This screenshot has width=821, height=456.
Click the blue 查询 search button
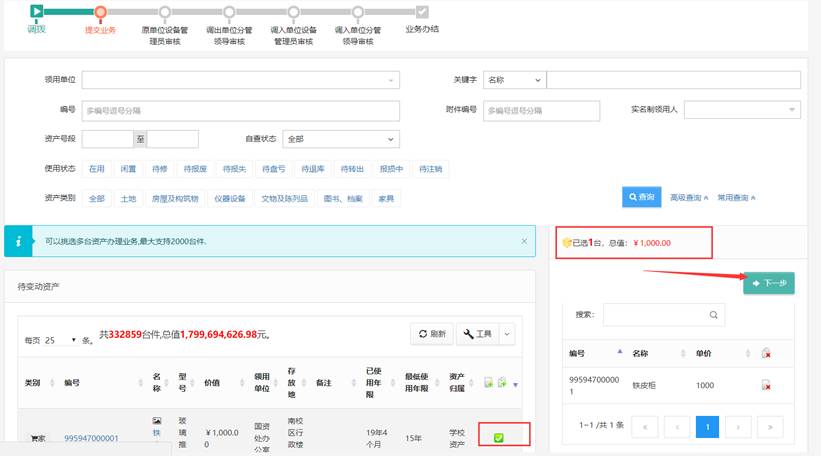(641, 198)
